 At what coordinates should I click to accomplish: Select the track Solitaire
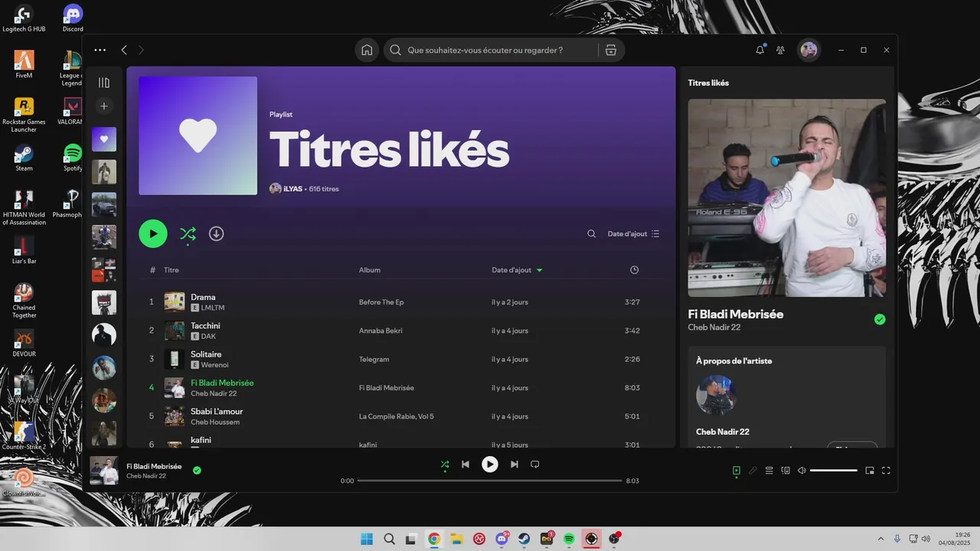tap(206, 354)
